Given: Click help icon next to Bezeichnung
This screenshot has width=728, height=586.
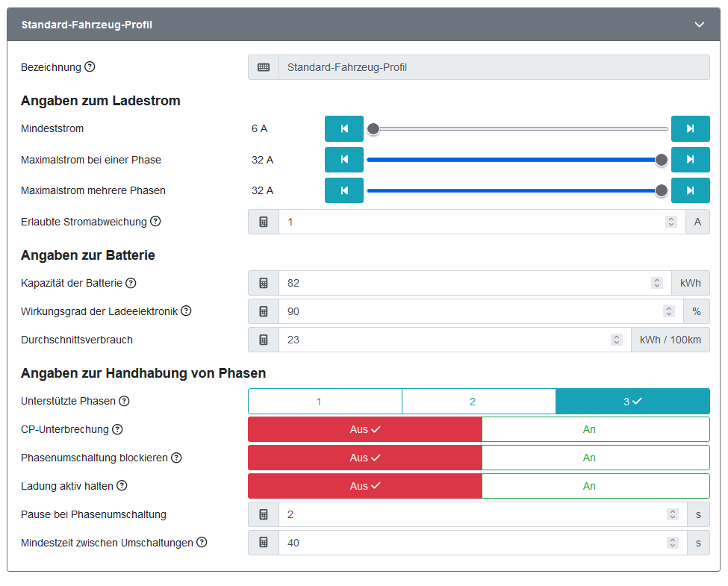Looking at the screenshot, I should pos(90,67).
